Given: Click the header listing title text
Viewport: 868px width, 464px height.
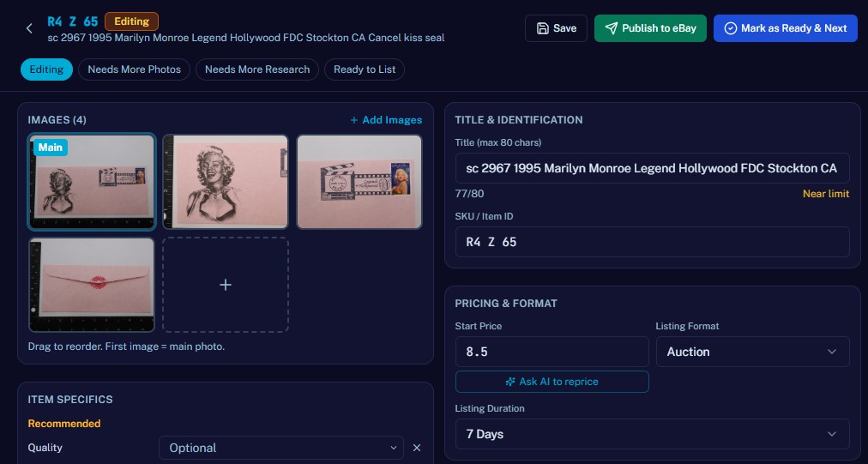Looking at the screenshot, I should click(246, 38).
